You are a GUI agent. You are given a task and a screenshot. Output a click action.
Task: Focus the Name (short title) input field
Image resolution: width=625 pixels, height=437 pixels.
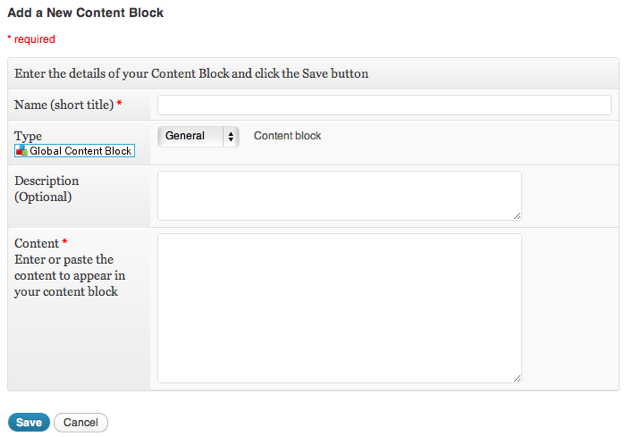[384, 105]
